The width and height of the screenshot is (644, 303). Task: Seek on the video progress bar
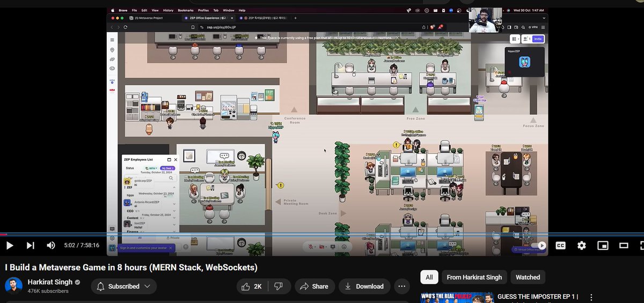pyautogui.click(x=322, y=234)
